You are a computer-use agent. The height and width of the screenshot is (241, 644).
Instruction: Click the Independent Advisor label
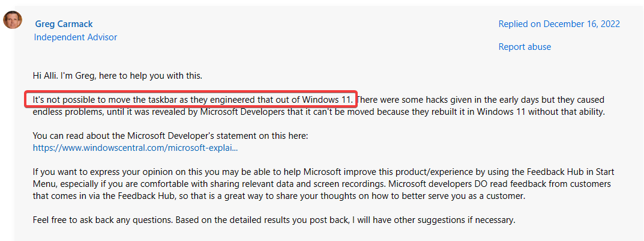[76, 37]
